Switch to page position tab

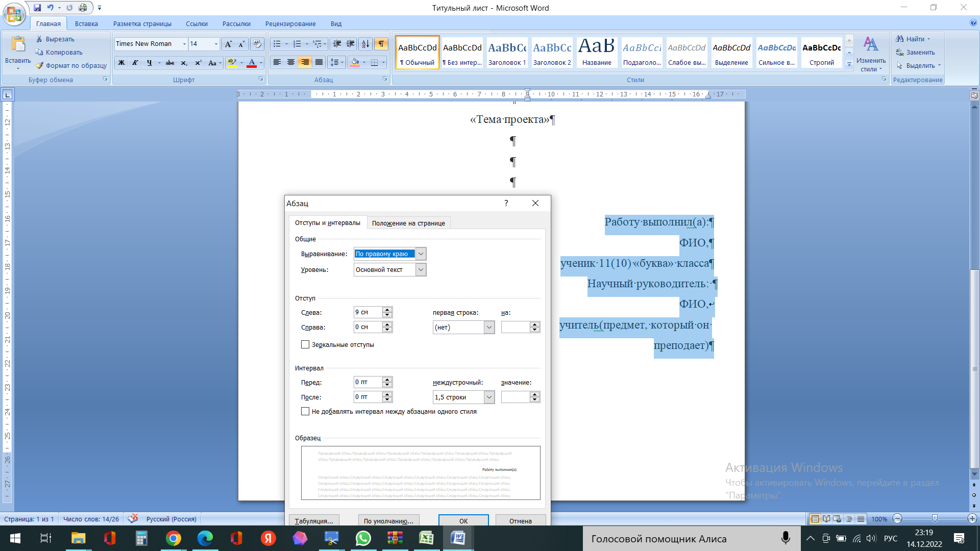point(408,223)
